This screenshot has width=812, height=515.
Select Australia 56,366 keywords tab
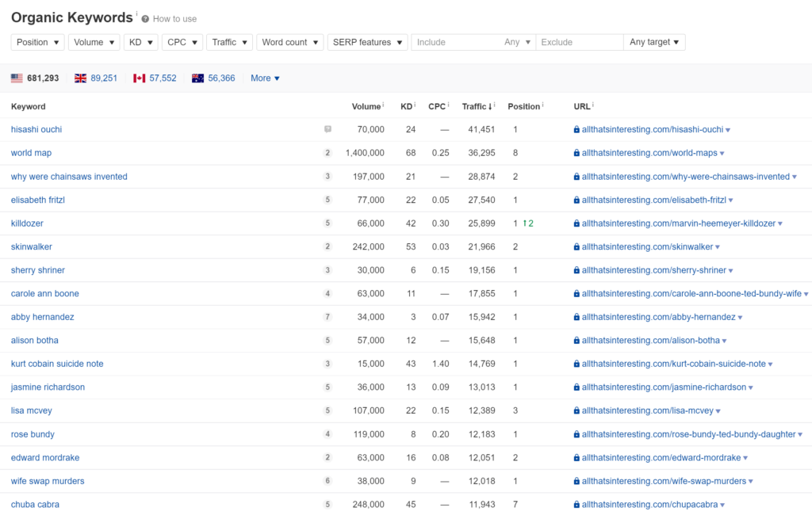[213, 78]
